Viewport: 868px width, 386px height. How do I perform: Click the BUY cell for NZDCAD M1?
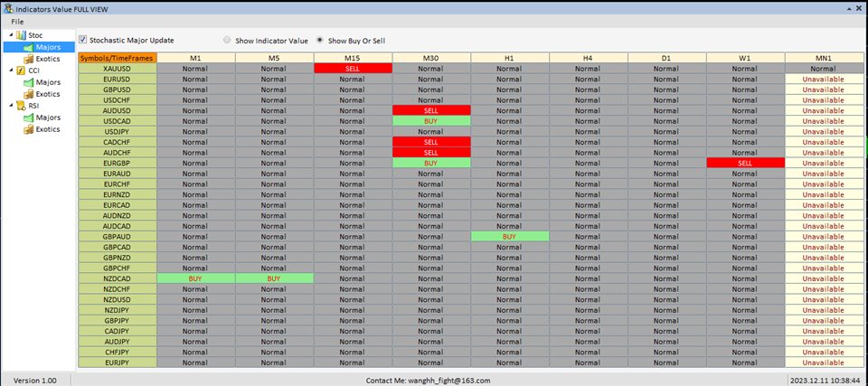[196, 278]
